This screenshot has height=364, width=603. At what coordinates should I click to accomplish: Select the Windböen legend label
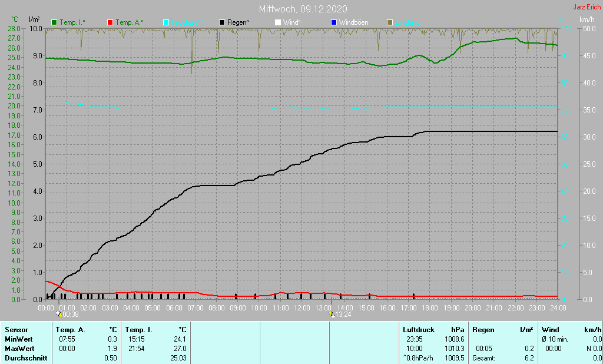(x=354, y=22)
